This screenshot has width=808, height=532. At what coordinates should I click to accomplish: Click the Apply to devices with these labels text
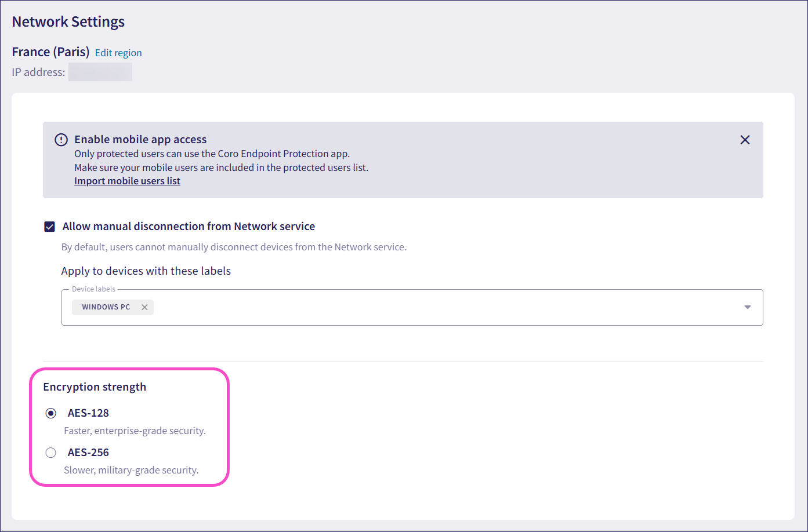146,271
